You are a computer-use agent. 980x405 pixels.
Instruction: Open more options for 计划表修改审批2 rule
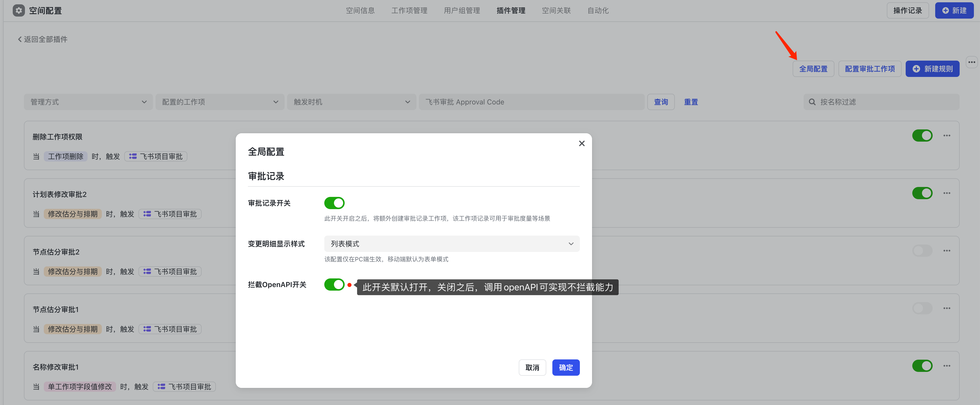tap(946, 193)
